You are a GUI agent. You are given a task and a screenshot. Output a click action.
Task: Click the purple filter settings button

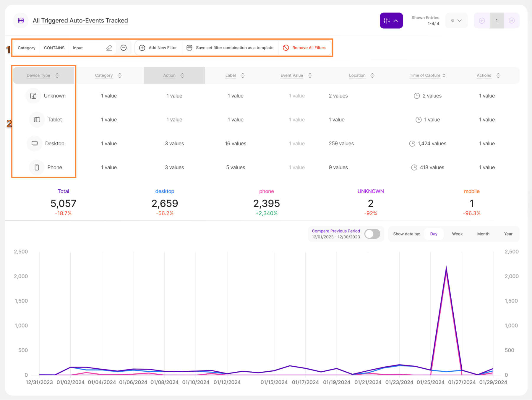[391, 21]
